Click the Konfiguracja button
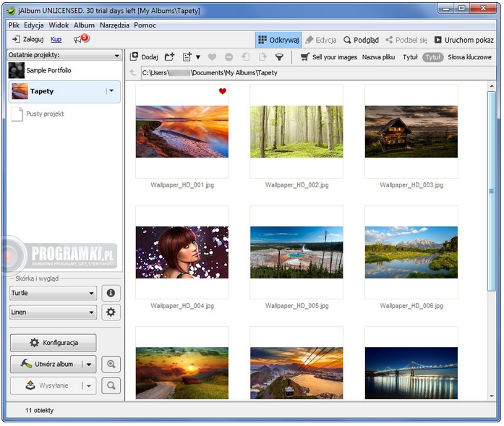The height and width of the screenshot is (426, 504). [x=53, y=343]
